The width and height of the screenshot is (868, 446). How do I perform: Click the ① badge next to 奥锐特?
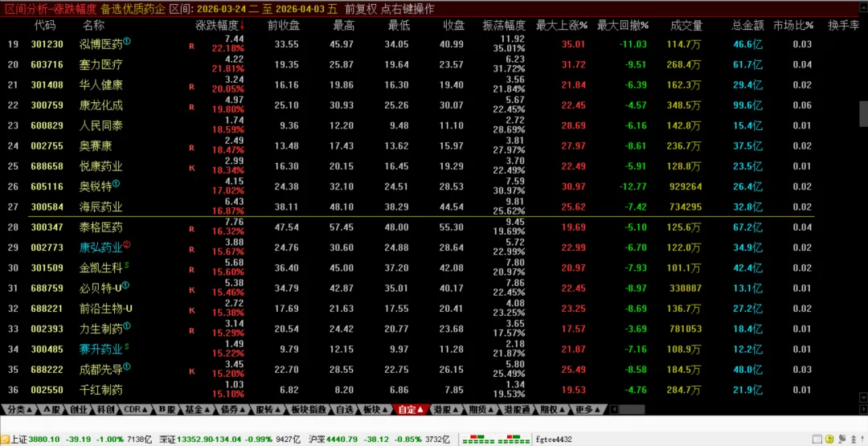(117, 184)
